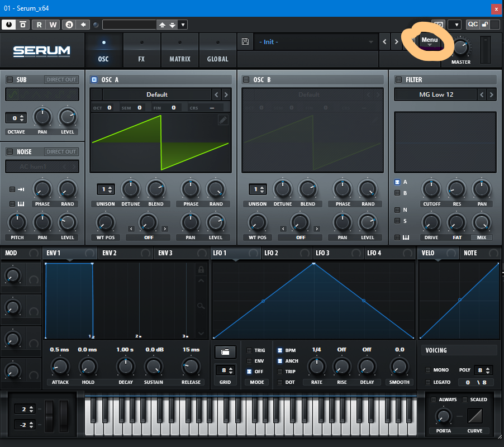Screen dimensions: 504x447
Task: Click the MASTER volume knob
Action: coord(461,47)
